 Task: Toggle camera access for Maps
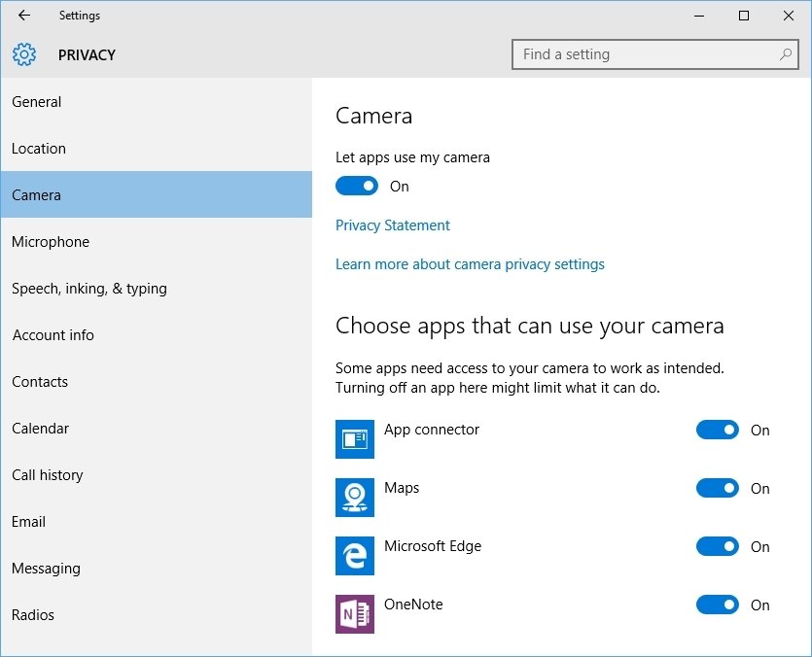click(x=718, y=488)
